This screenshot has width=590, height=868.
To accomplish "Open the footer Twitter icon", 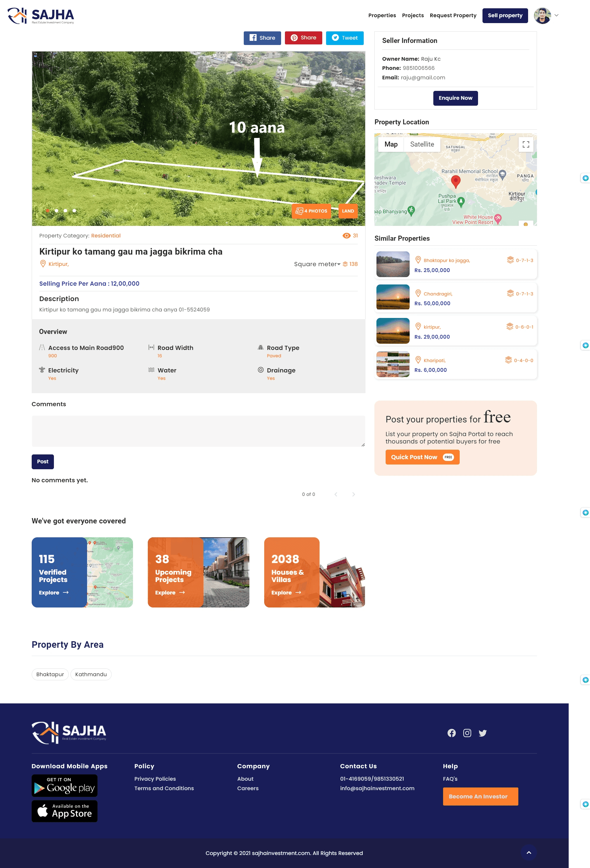I will click(482, 733).
